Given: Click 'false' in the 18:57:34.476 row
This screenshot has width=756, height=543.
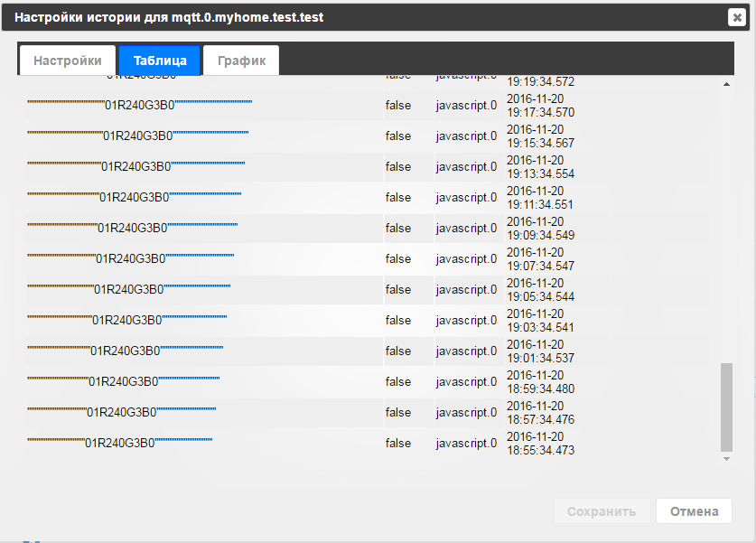Looking at the screenshot, I should (x=398, y=412).
